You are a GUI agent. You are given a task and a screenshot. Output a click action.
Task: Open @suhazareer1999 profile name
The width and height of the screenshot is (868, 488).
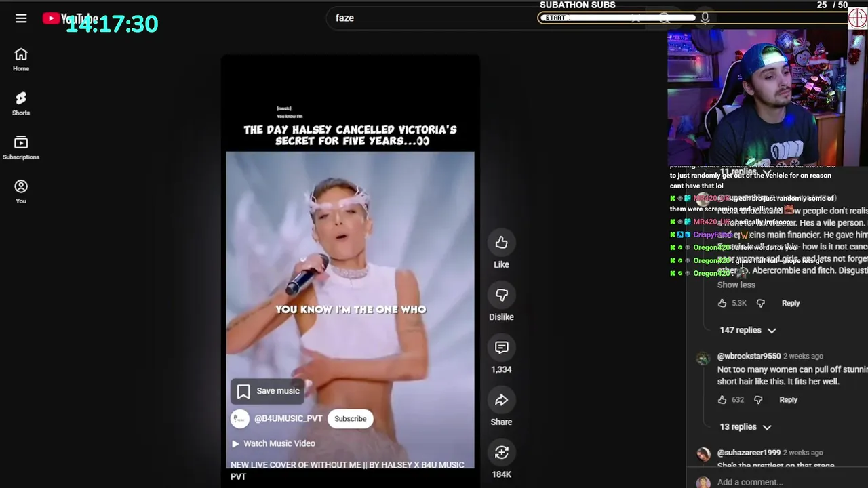click(x=749, y=453)
